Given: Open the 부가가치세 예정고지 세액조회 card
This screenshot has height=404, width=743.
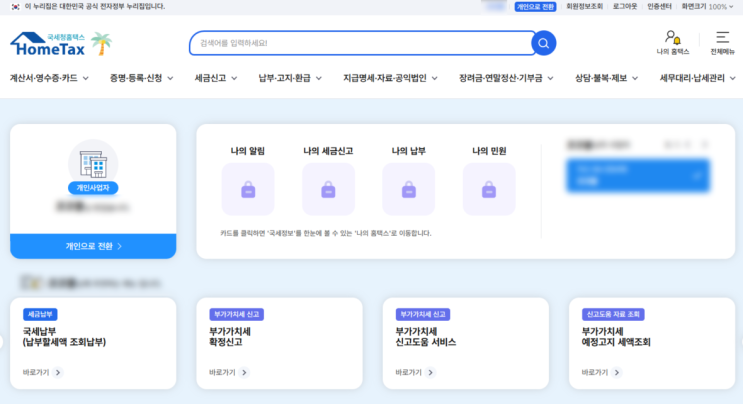Looking at the screenshot, I should click(x=652, y=343).
